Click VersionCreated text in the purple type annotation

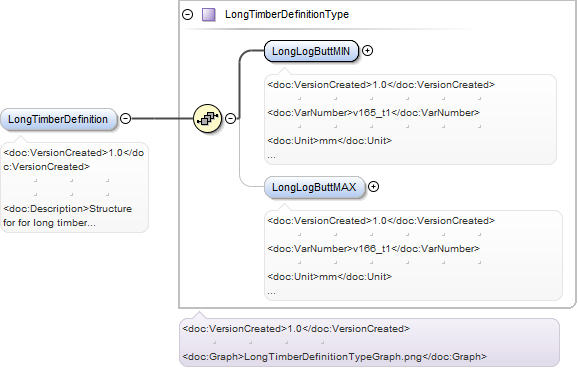296,329
